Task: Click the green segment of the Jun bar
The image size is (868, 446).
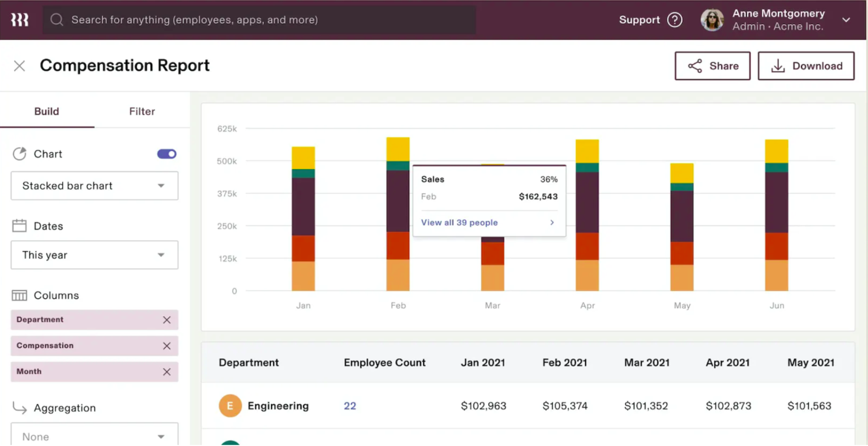Action: [777, 168]
